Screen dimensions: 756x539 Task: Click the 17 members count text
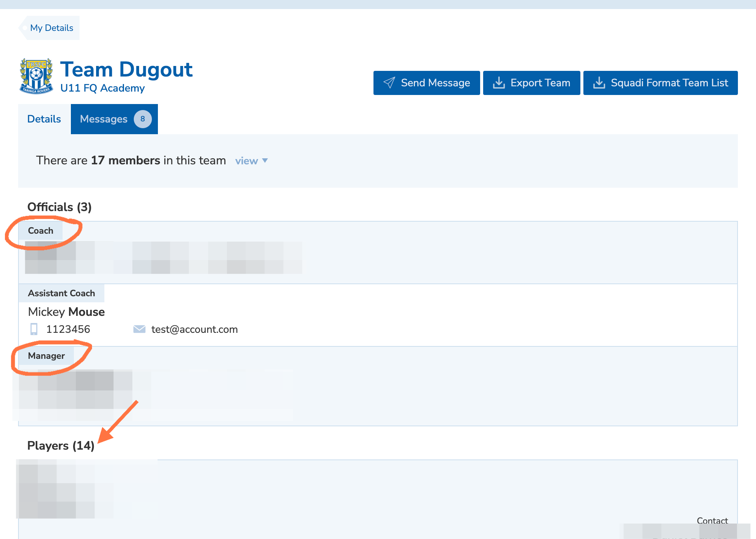pos(125,161)
